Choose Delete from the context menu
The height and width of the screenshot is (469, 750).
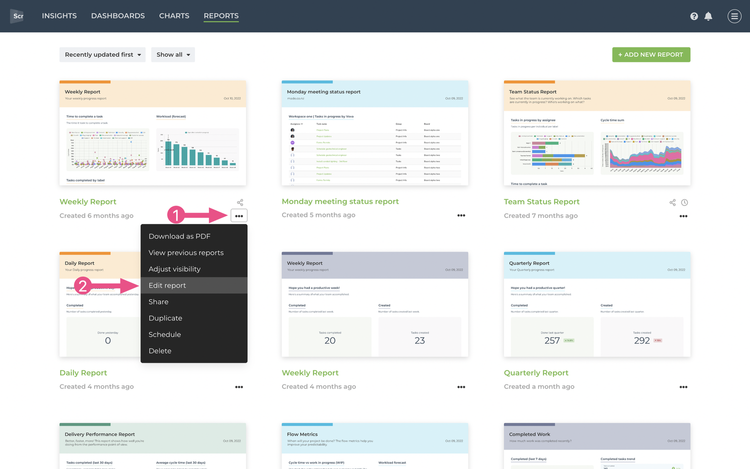click(x=194, y=351)
